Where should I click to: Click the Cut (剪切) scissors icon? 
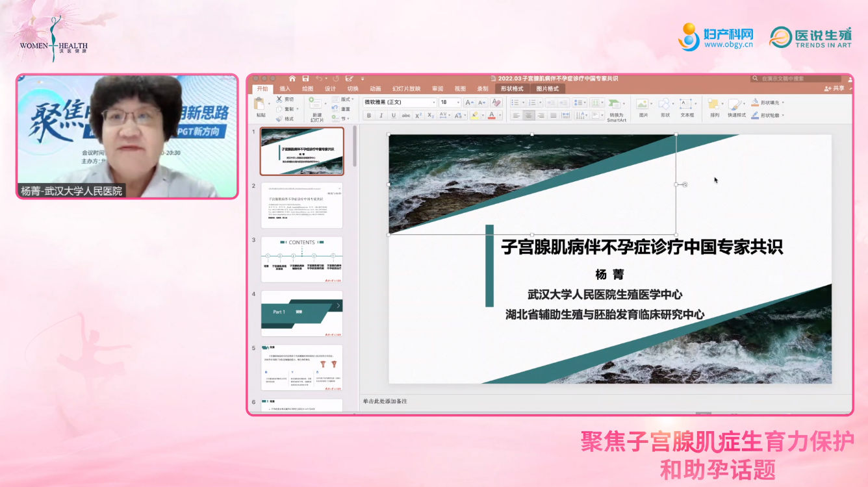279,99
